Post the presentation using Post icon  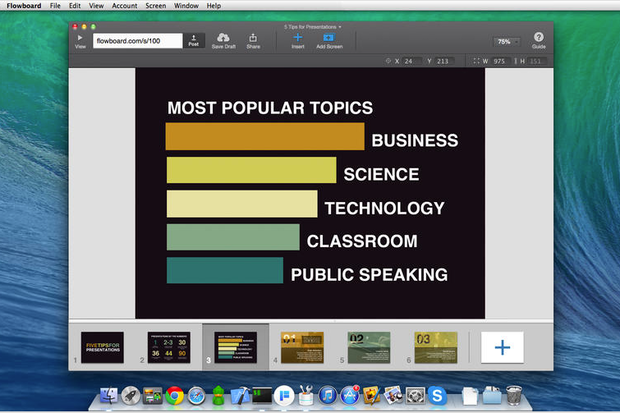pyautogui.click(x=194, y=40)
